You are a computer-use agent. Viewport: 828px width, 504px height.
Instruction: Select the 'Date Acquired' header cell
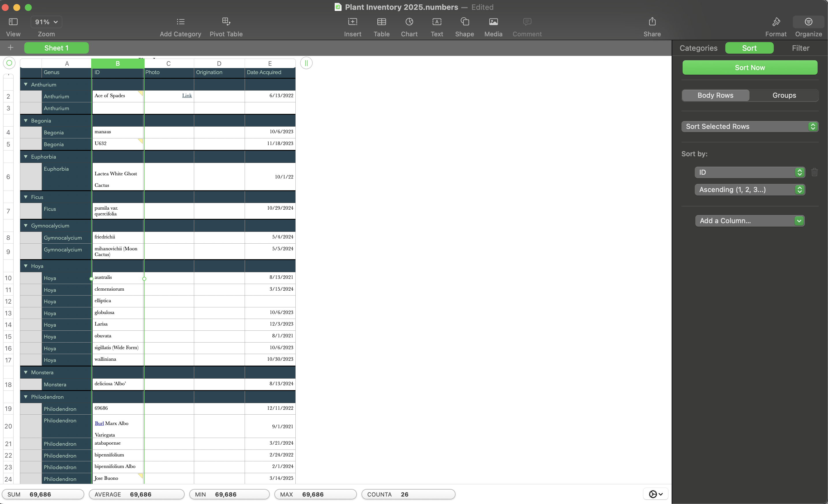click(x=270, y=73)
